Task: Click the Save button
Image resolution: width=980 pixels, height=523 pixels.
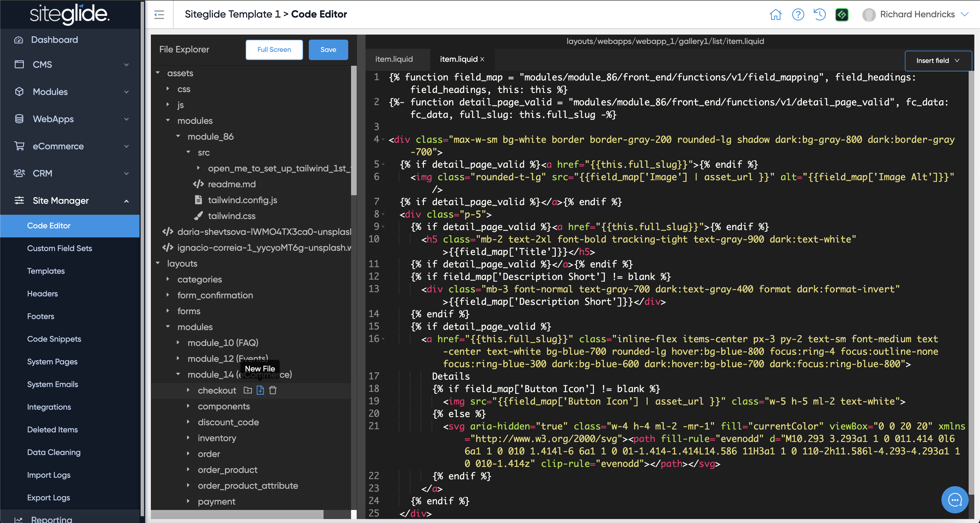Action: (328, 50)
